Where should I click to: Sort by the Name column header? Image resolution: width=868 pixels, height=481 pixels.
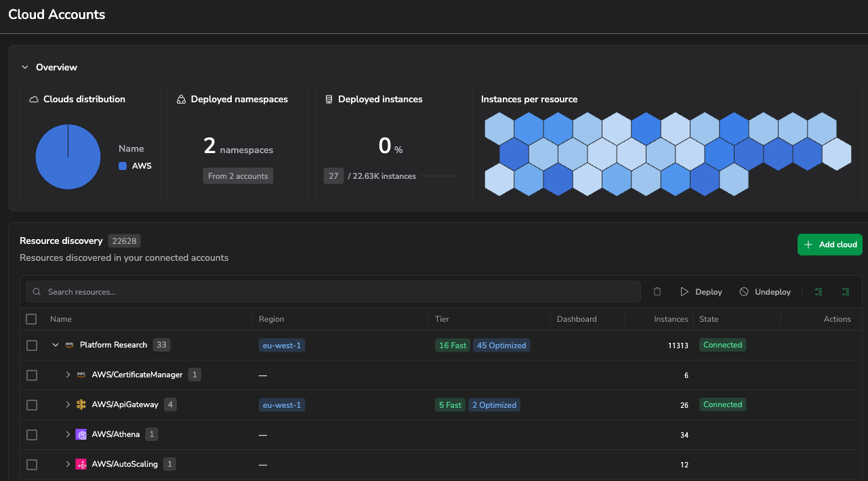coord(61,319)
